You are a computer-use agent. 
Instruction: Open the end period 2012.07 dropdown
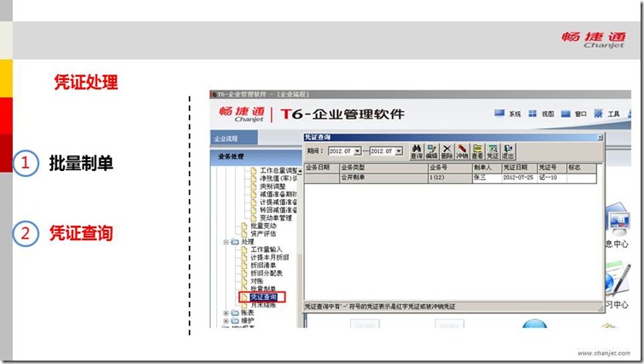(399, 151)
